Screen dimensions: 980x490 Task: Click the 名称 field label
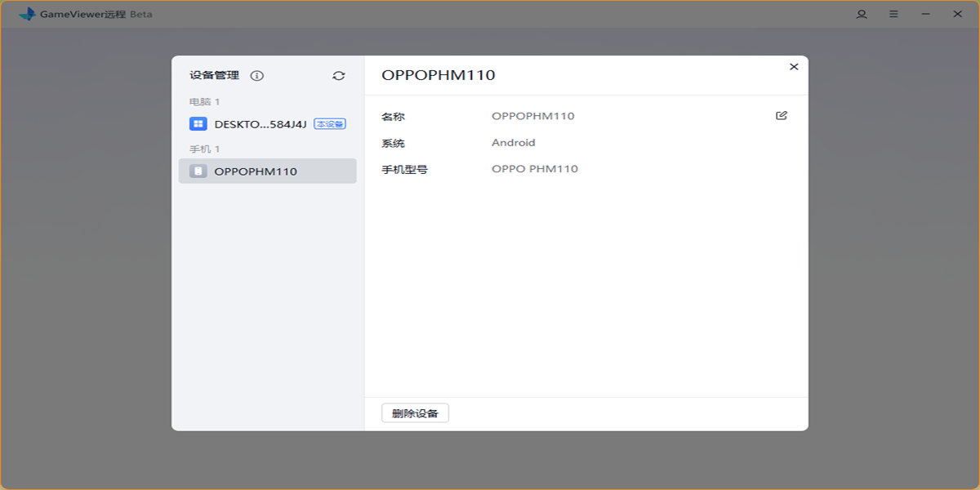click(393, 117)
